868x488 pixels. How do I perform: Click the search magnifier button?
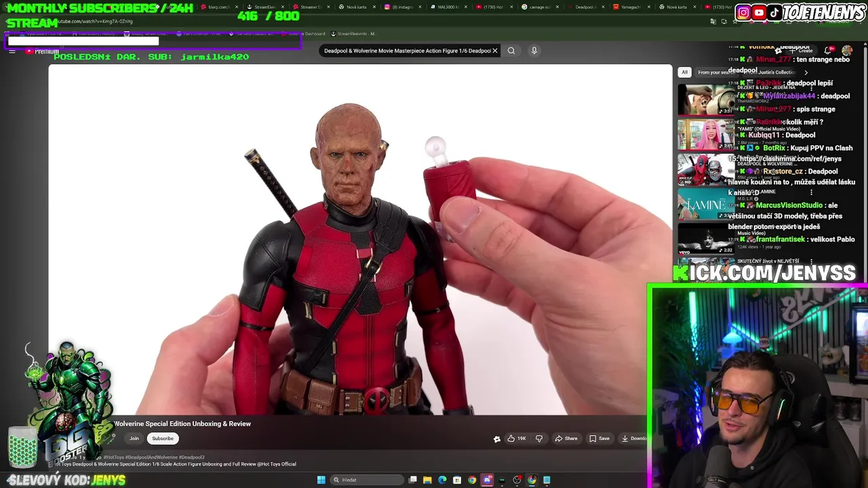[x=511, y=51]
